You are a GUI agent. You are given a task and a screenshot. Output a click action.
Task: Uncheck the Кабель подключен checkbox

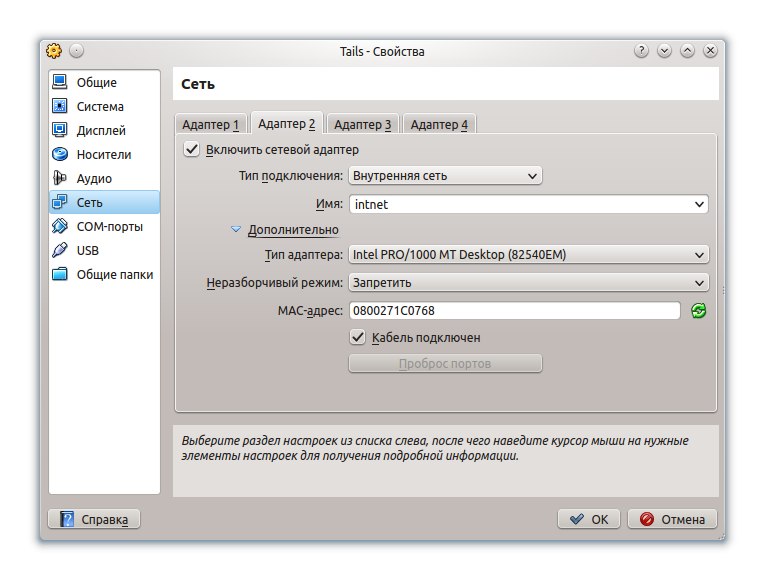[358, 338]
